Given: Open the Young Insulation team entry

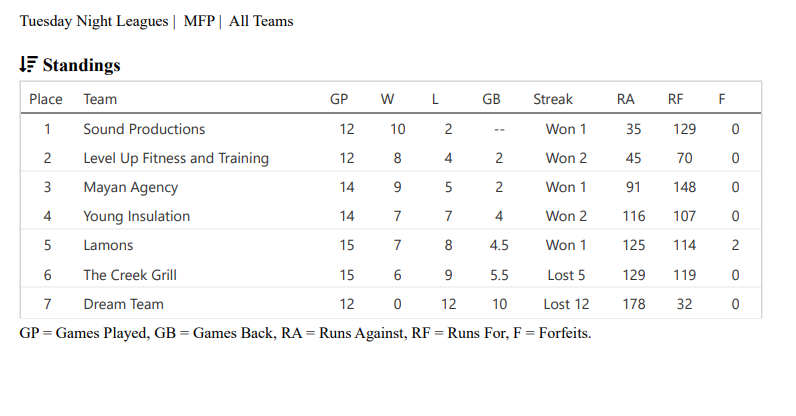Looking at the screenshot, I should point(136,216).
